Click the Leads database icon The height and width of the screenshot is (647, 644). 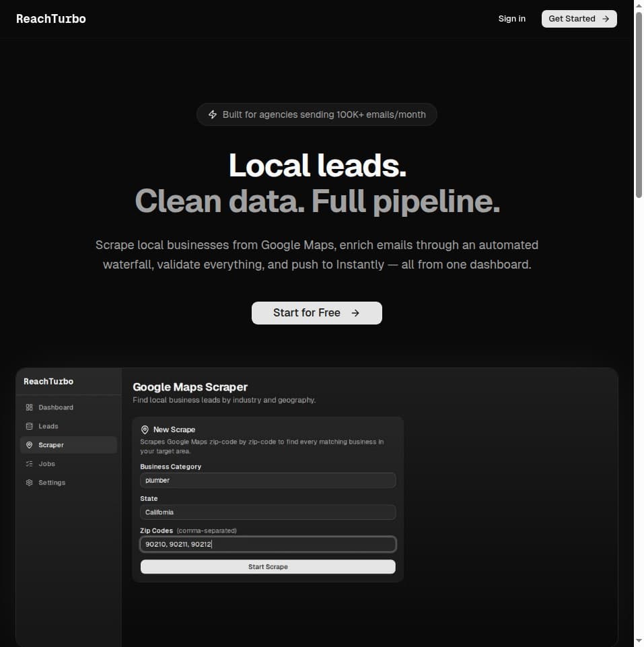[30, 426]
